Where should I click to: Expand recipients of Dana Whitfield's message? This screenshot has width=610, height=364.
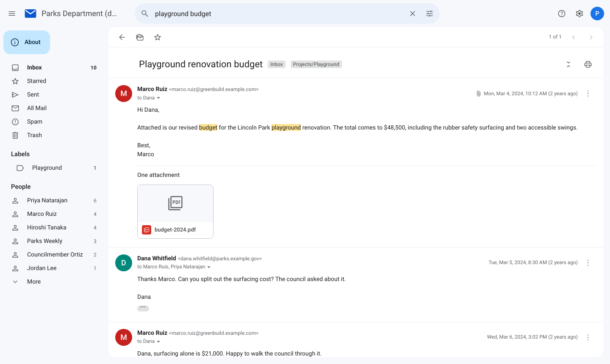point(209,267)
